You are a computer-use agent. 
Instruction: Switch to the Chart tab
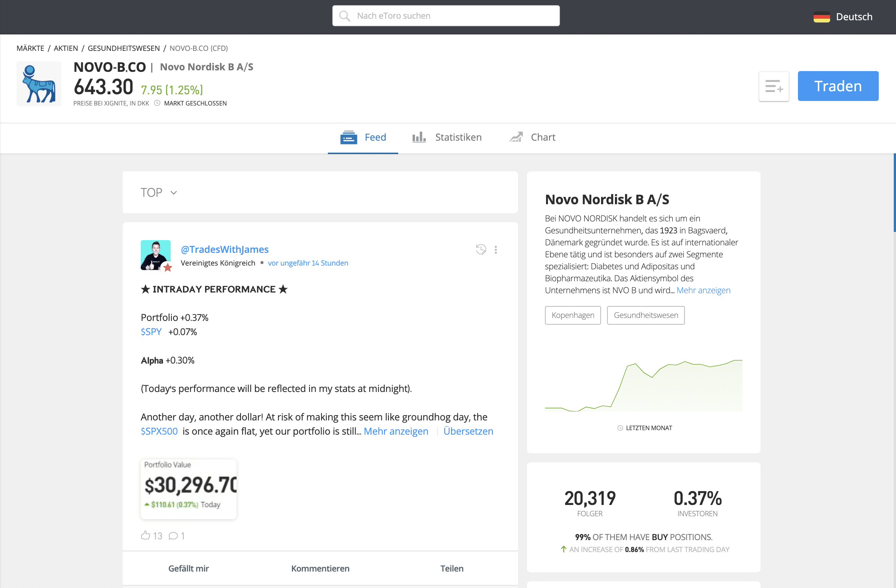click(532, 137)
